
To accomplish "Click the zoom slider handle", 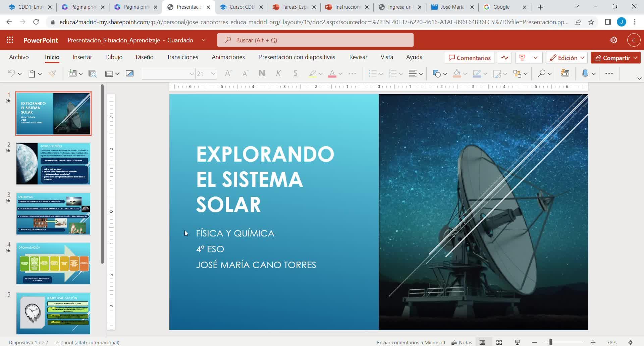I will click(551, 342).
